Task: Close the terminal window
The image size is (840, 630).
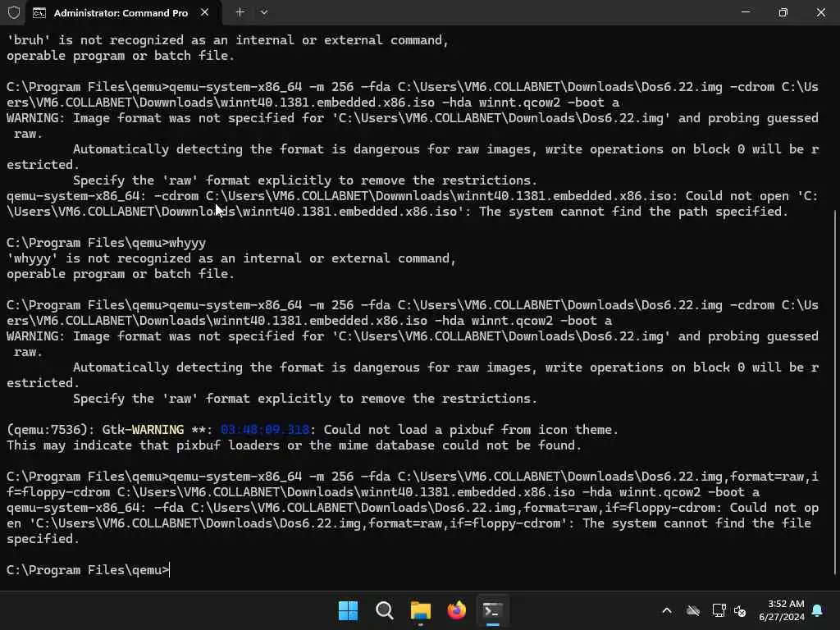Action: click(x=820, y=12)
